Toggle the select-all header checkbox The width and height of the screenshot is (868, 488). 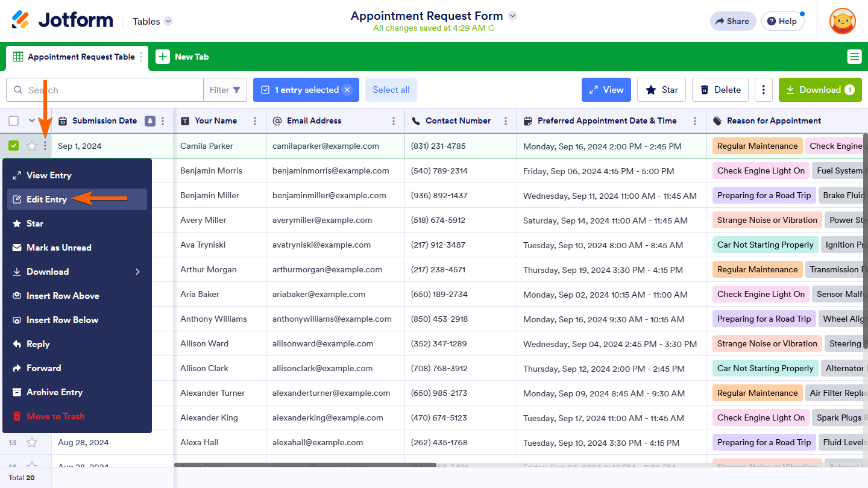(x=14, y=120)
